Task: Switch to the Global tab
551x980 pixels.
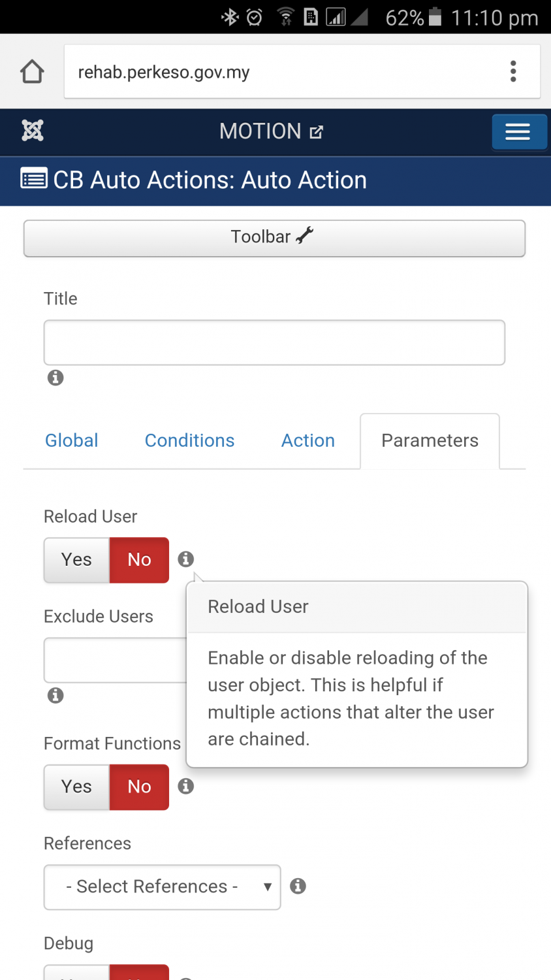Action: coord(72,440)
